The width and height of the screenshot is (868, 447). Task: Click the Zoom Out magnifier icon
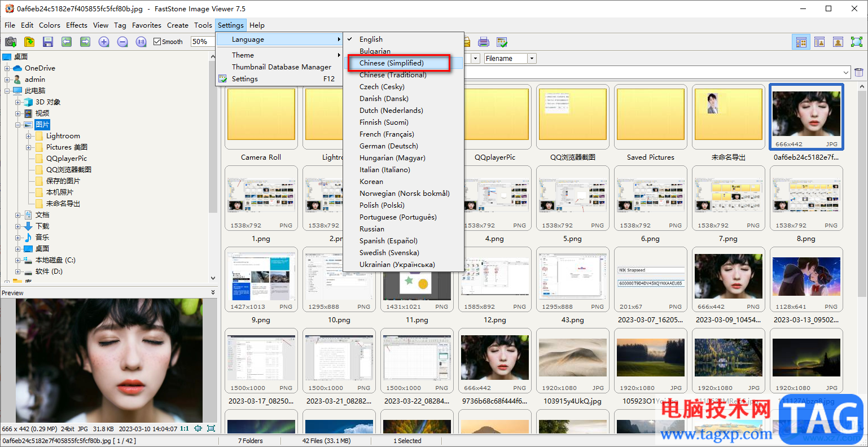[x=122, y=42]
